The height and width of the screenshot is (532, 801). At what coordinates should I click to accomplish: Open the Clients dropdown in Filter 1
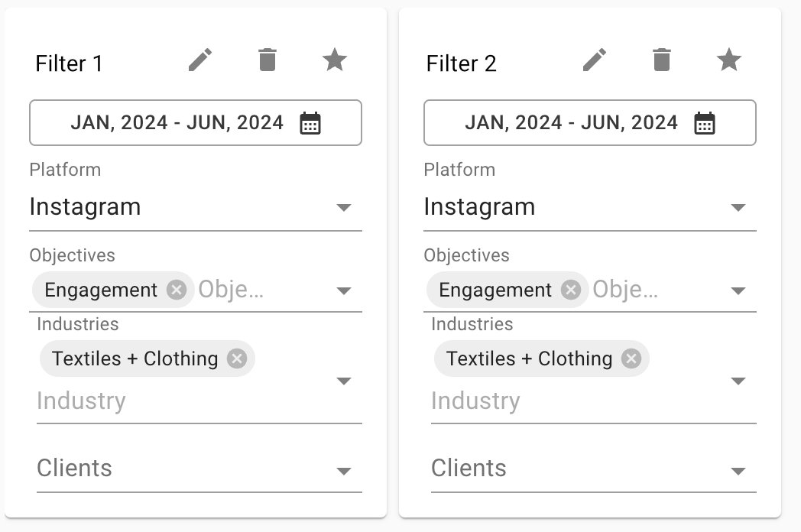tap(199, 469)
